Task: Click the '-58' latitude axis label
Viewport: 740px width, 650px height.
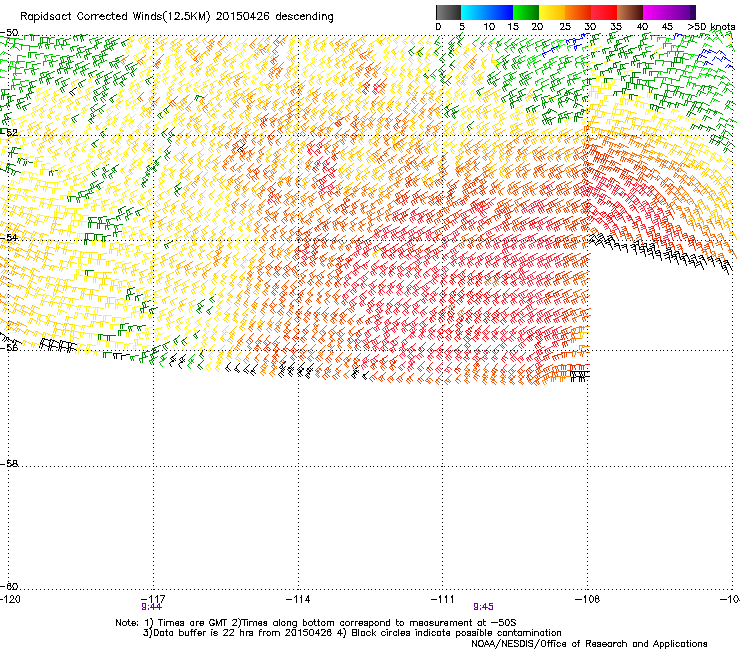Action: pos(9,464)
